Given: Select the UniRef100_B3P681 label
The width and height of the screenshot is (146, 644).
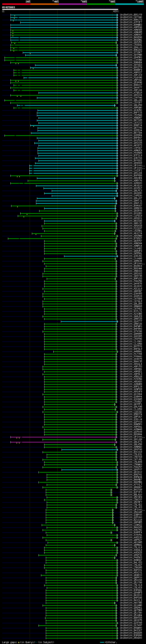Looking at the screenshot, I should pyautogui.click(x=131, y=590).
